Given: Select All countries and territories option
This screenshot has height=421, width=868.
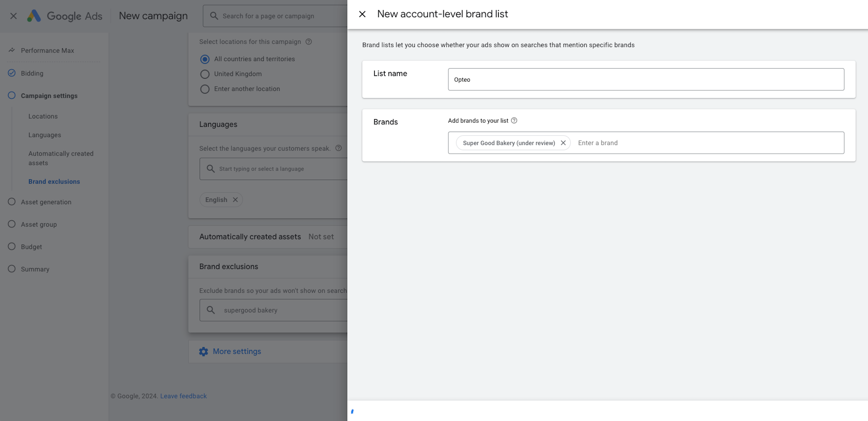Looking at the screenshot, I should 205,59.
